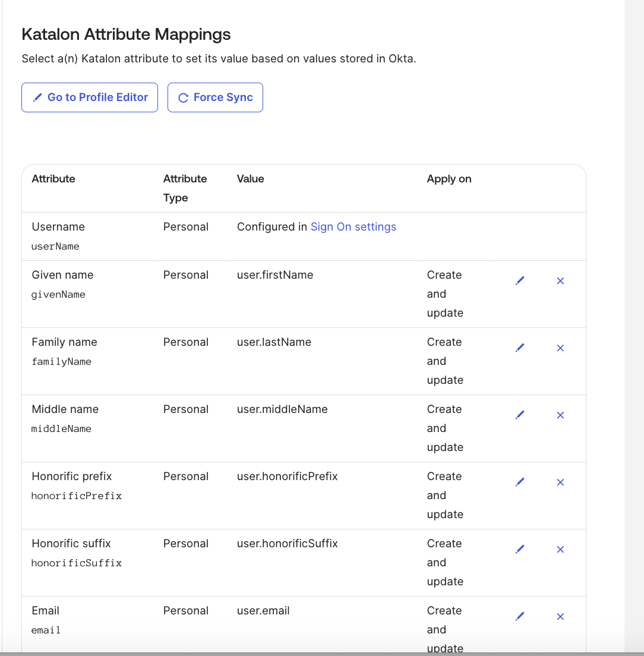Image resolution: width=644 pixels, height=656 pixels.
Task: Click the Family name attribute label
Action: click(x=64, y=342)
